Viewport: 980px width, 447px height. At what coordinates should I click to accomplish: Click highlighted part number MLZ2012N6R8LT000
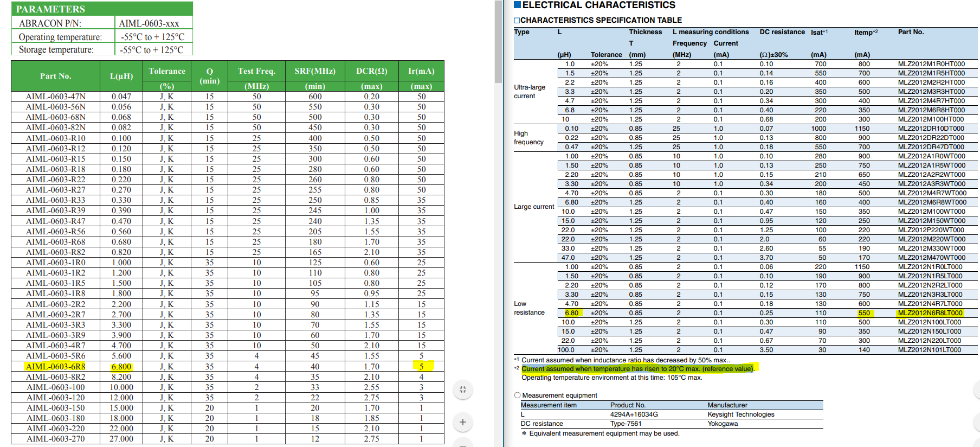point(930,313)
